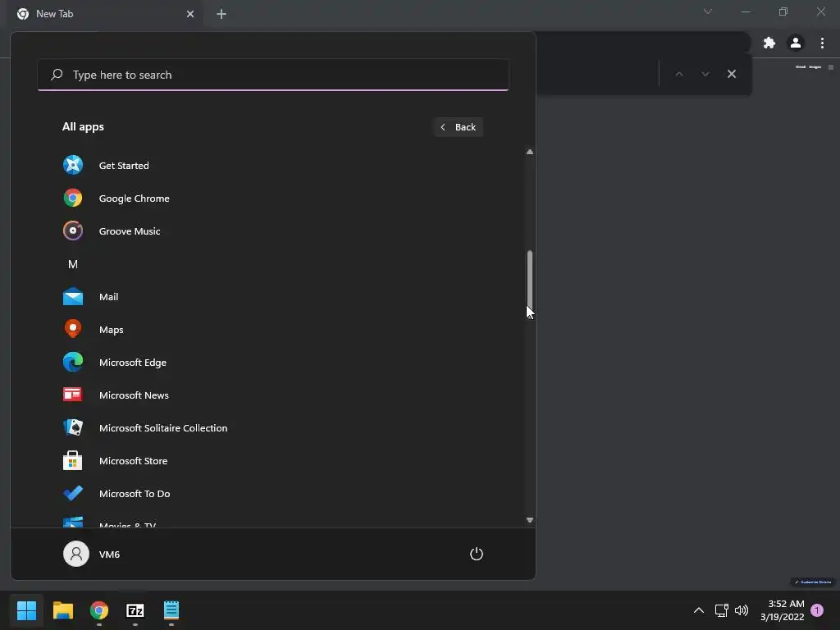This screenshot has width=840, height=630.
Task: Click the All apps heading
Action: pyautogui.click(x=83, y=126)
